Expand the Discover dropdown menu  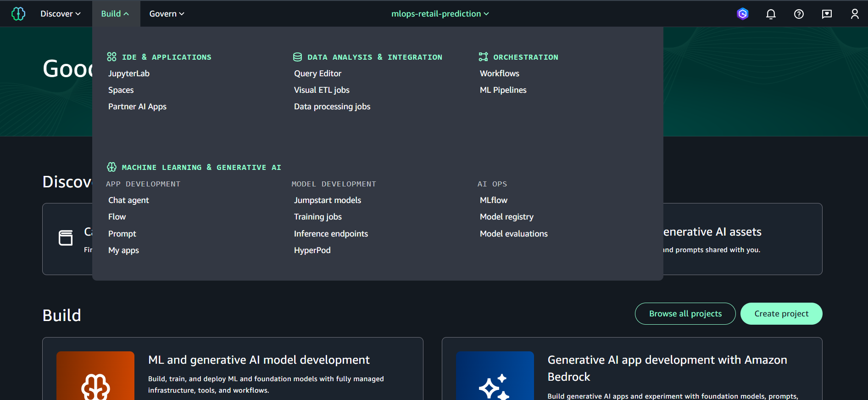point(61,14)
